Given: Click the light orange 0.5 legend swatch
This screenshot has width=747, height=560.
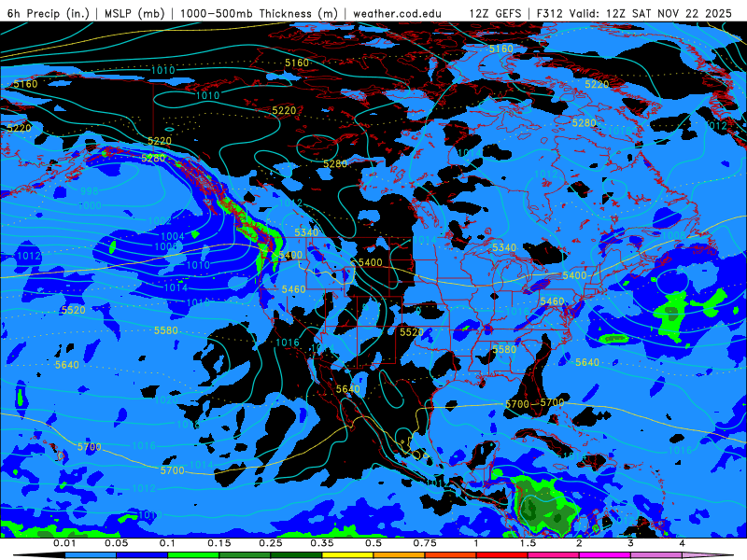Looking at the screenshot, I should tap(400, 555).
